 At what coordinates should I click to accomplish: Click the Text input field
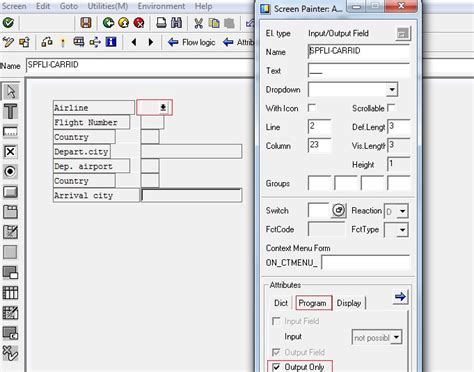click(359, 71)
